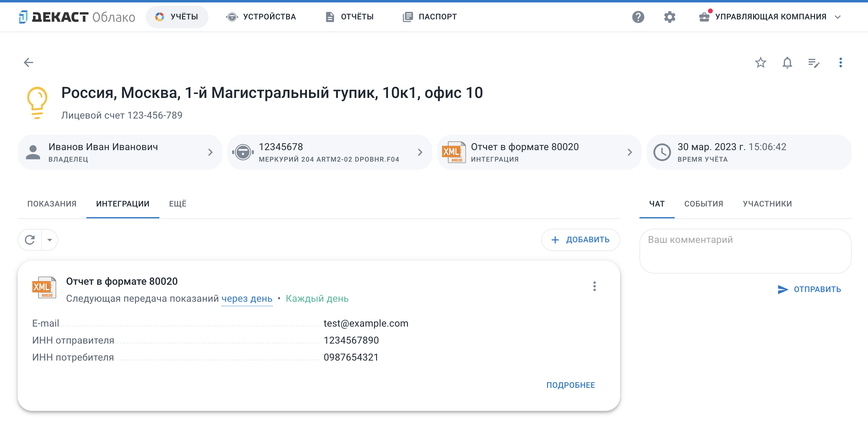Screen dimensions: 868x430
Task: Click the ИНН отправителя value 1234567890
Action: click(x=351, y=340)
